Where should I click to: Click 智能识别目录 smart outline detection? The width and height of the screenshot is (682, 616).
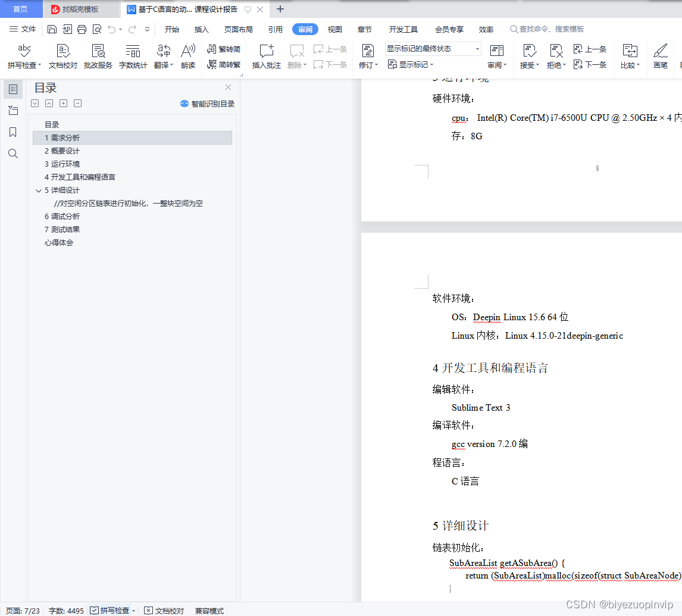(208, 104)
